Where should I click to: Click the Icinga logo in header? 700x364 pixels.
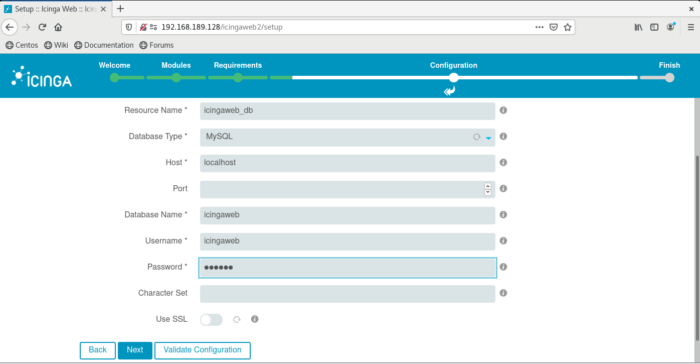[x=42, y=77]
